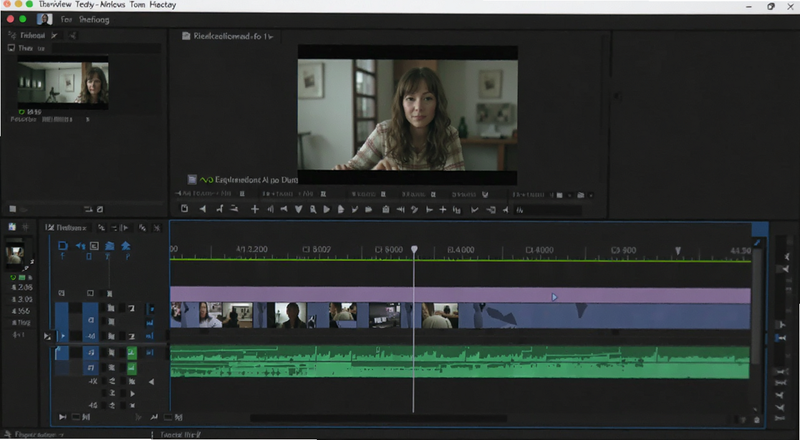
Task: Click the blue folder-shaped icon in the timeline header
Action: (109, 246)
